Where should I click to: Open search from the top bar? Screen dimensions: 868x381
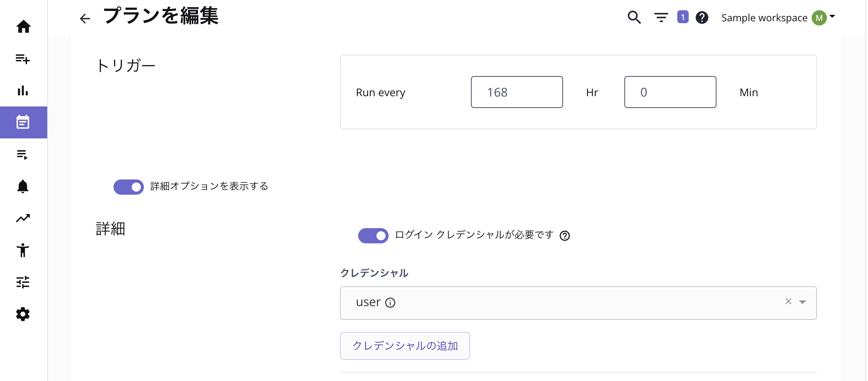(x=634, y=17)
